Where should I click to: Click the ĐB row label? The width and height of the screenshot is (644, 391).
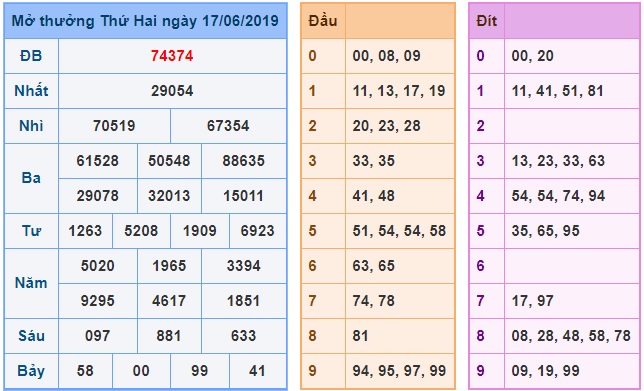31,56
